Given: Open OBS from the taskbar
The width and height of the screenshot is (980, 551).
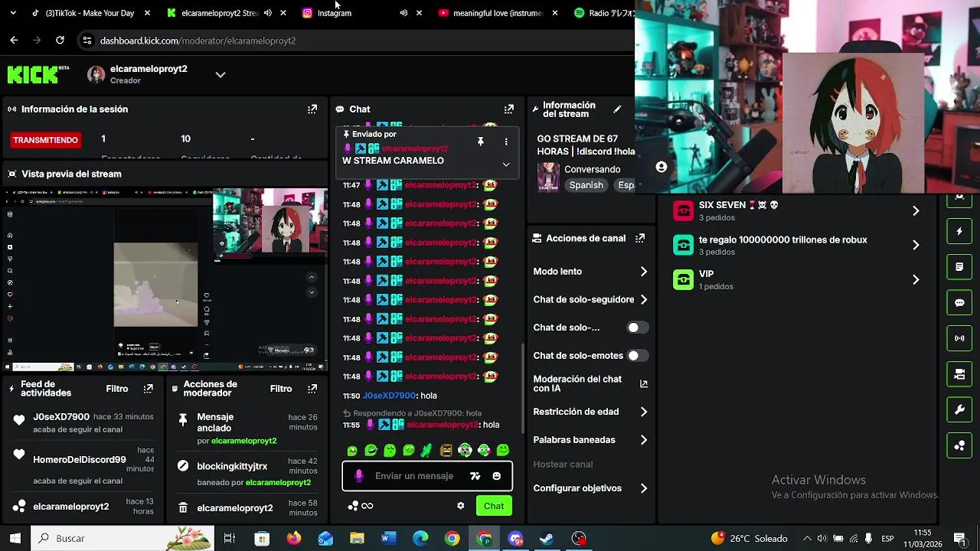Looking at the screenshot, I should [579, 539].
